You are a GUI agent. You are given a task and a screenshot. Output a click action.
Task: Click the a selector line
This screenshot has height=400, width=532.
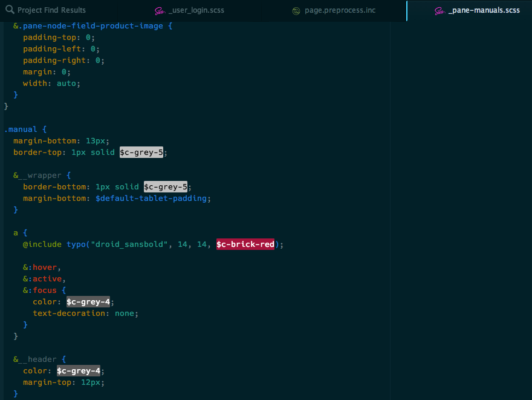[x=21, y=233]
